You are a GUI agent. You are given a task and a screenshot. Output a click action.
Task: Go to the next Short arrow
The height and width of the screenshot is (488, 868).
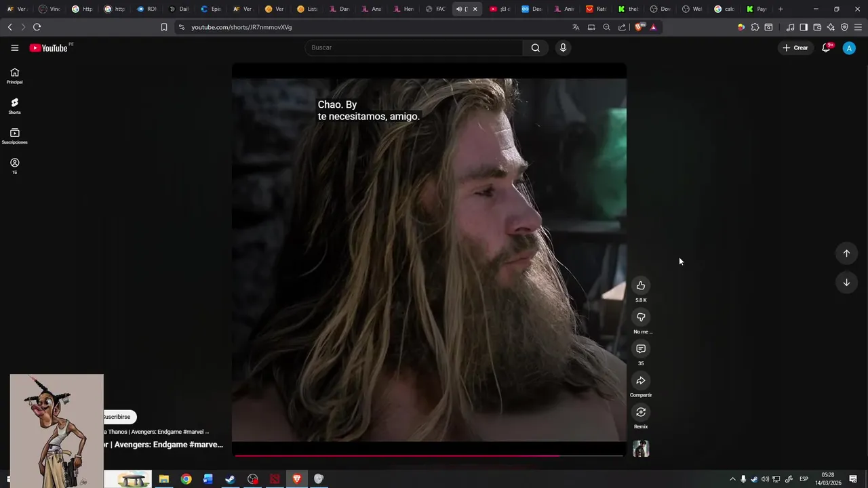846,283
